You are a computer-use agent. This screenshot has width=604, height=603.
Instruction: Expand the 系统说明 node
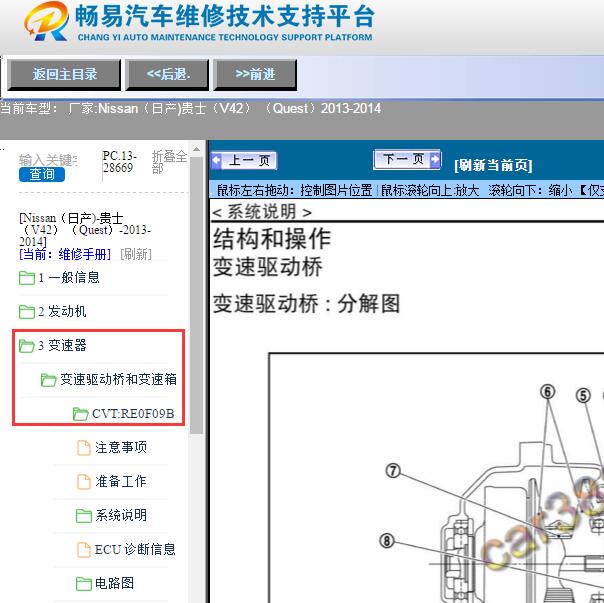[x=121, y=516]
